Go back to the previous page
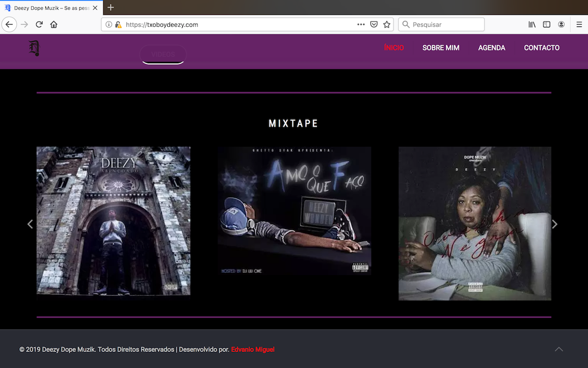 click(9, 25)
